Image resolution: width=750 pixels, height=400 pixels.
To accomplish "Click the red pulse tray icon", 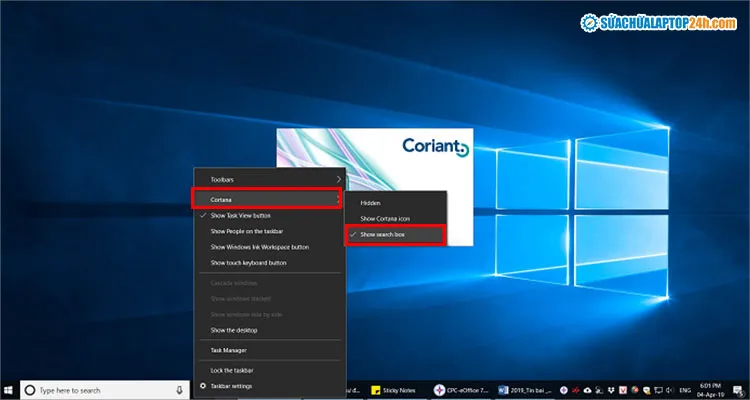I will click(576, 390).
